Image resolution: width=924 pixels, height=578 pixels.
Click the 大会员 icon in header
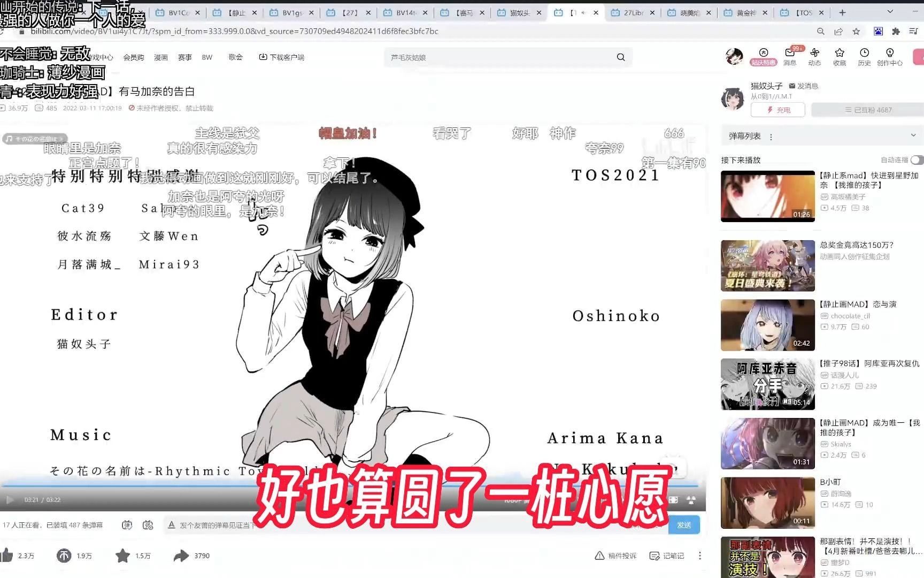point(764,52)
